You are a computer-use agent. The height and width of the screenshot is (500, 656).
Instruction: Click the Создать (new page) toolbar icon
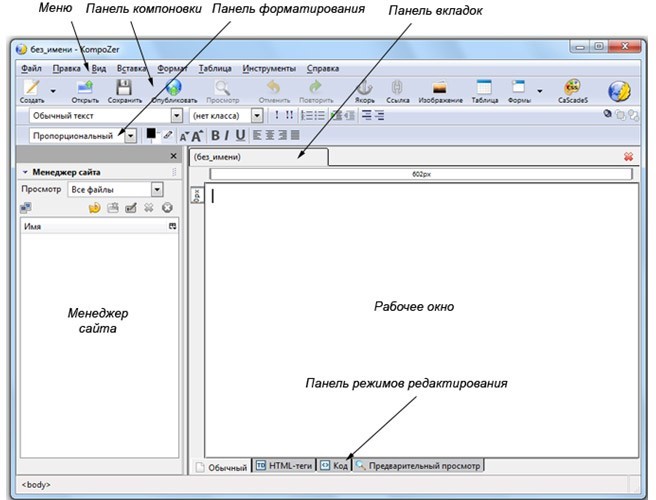(x=32, y=87)
